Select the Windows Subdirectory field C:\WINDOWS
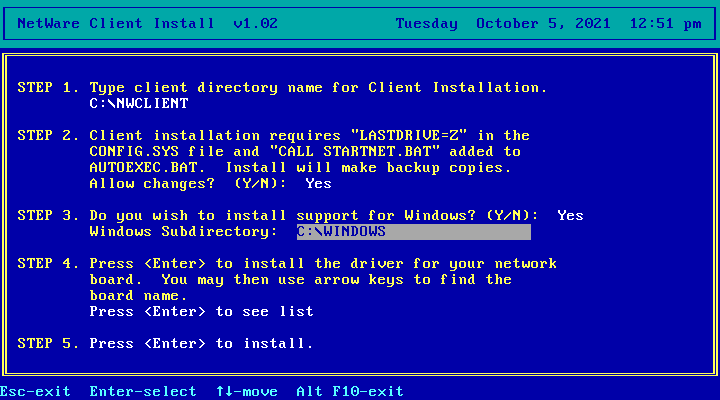720x400 pixels. coord(414,232)
